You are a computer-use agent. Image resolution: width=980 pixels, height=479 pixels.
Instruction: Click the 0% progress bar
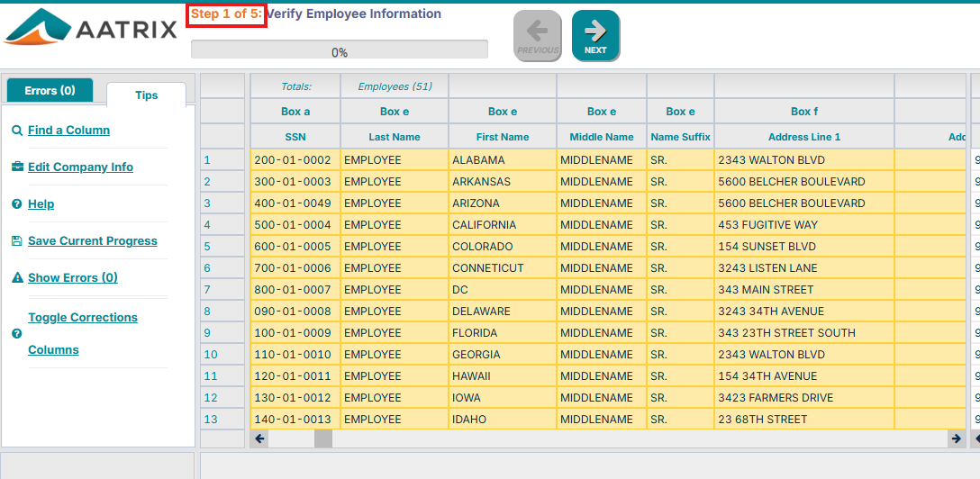(340, 50)
